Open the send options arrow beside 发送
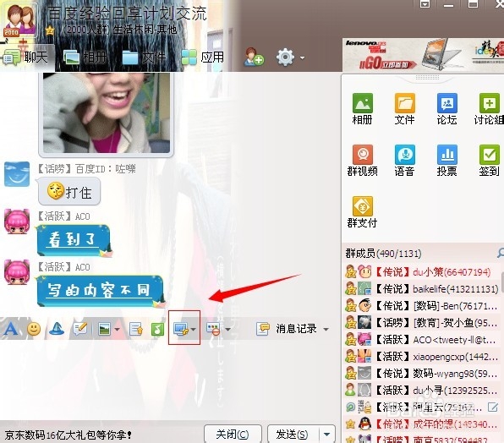Image resolution: width=504 pixels, height=443 pixels. (x=327, y=435)
